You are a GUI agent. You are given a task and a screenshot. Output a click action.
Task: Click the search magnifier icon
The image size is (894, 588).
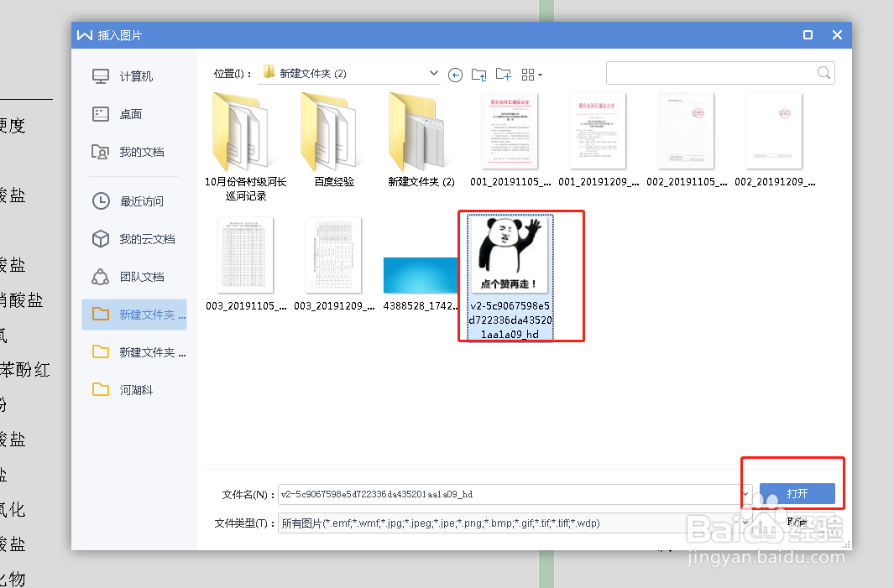823,73
